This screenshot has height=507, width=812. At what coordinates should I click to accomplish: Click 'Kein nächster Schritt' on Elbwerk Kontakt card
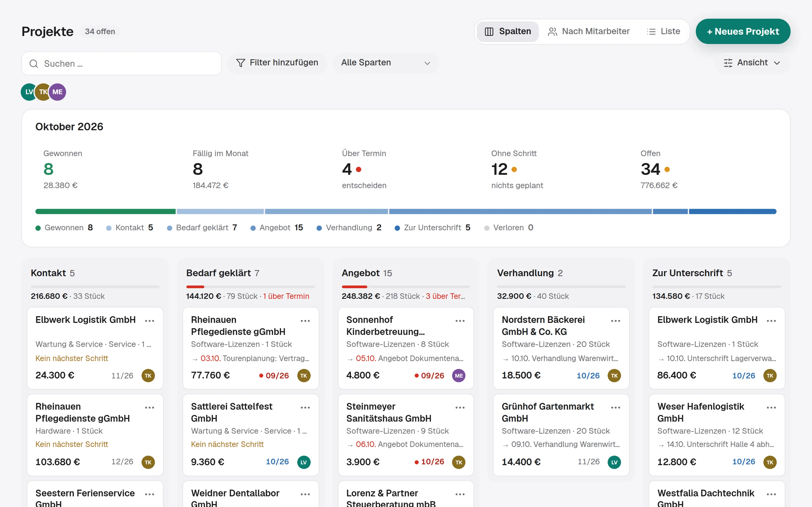pyautogui.click(x=72, y=358)
